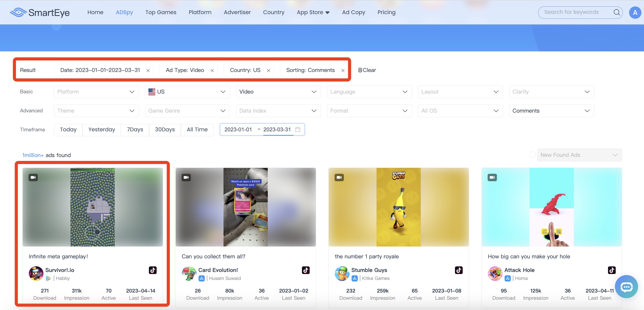Click the SmartEye logo
The height and width of the screenshot is (310, 644).
pyautogui.click(x=40, y=12)
